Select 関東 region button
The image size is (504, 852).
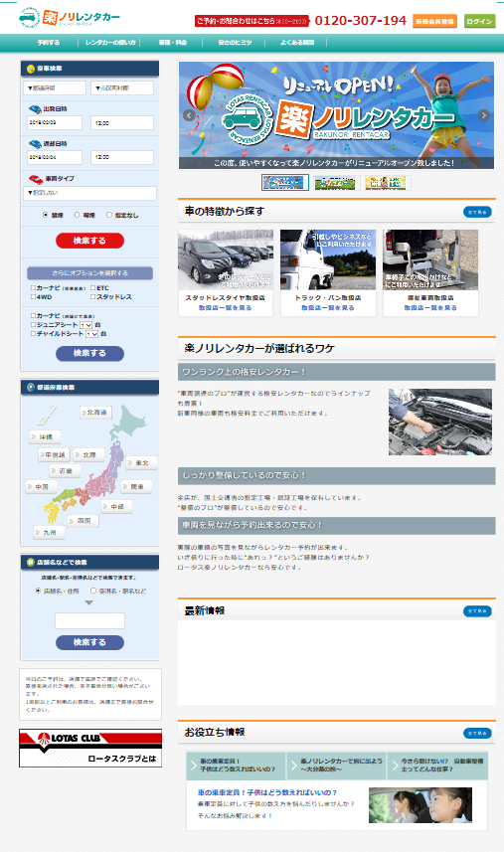(136, 487)
